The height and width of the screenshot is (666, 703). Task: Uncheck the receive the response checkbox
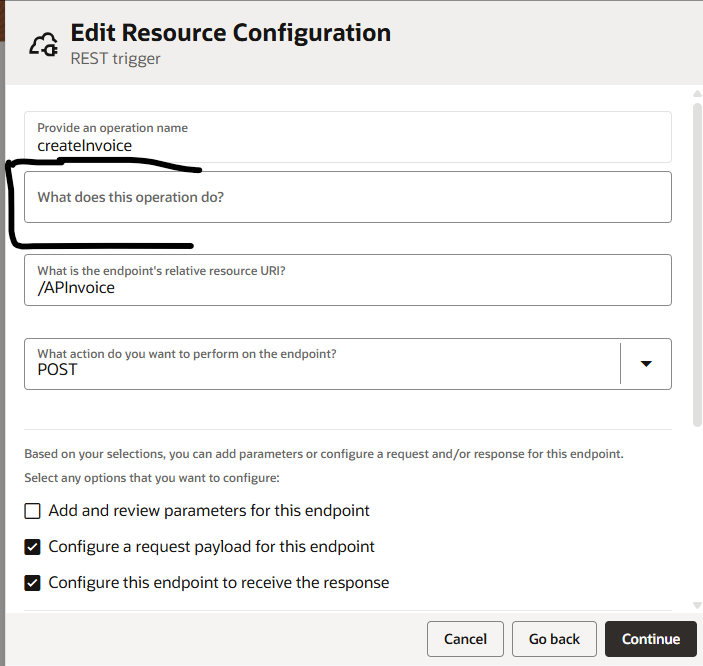pos(32,583)
